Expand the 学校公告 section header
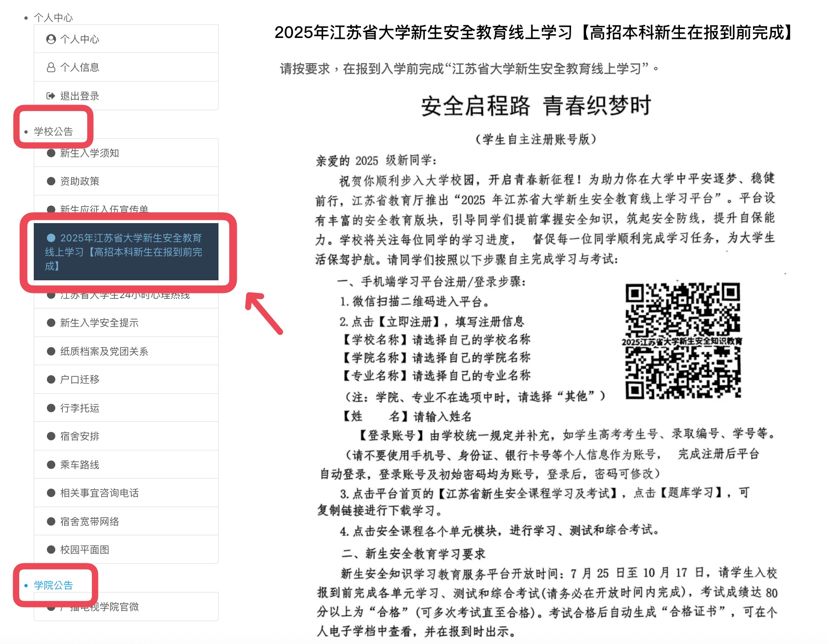Image resolution: width=828 pixels, height=644 pixels. click(x=53, y=132)
